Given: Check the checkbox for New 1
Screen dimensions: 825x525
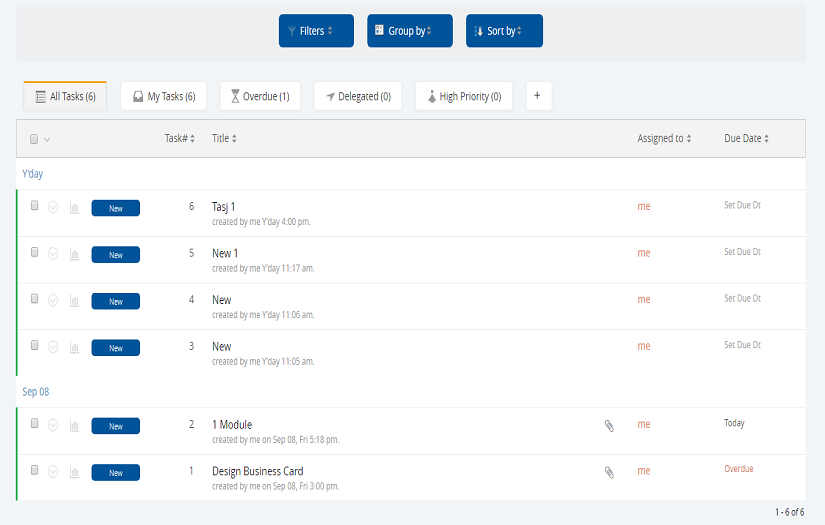Looking at the screenshot, I should 35,252.
